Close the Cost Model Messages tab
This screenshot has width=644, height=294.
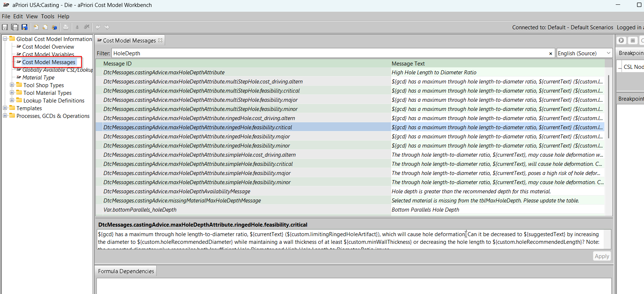coord(160,40)
